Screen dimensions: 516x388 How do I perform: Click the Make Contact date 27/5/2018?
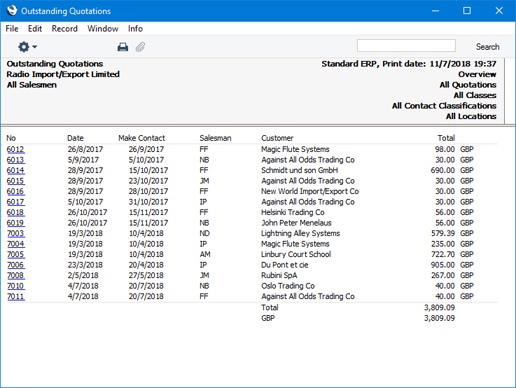coord(146,275)
